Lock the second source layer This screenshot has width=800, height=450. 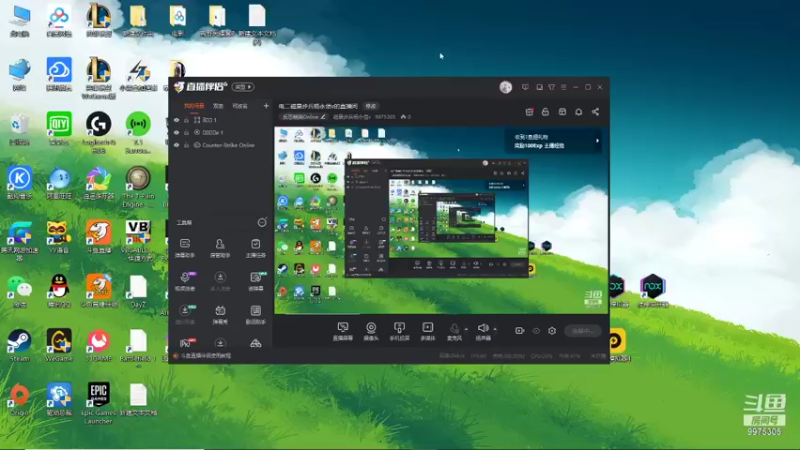(186, 132)
